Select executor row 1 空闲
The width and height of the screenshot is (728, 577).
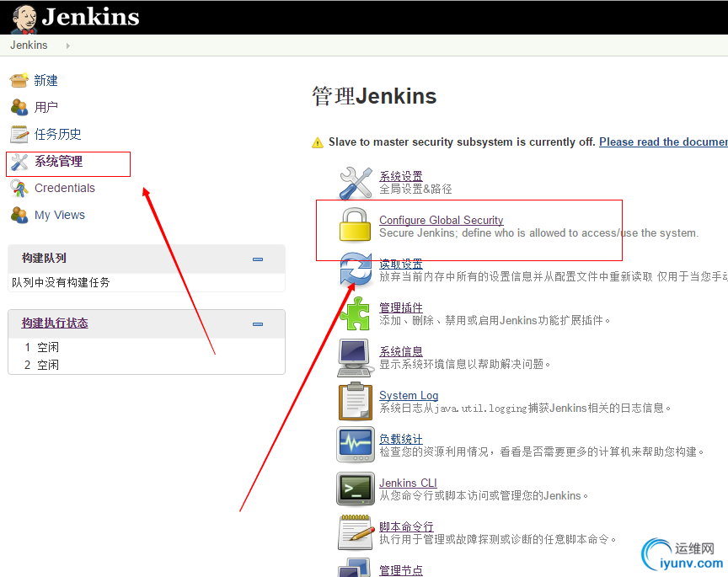42,347
